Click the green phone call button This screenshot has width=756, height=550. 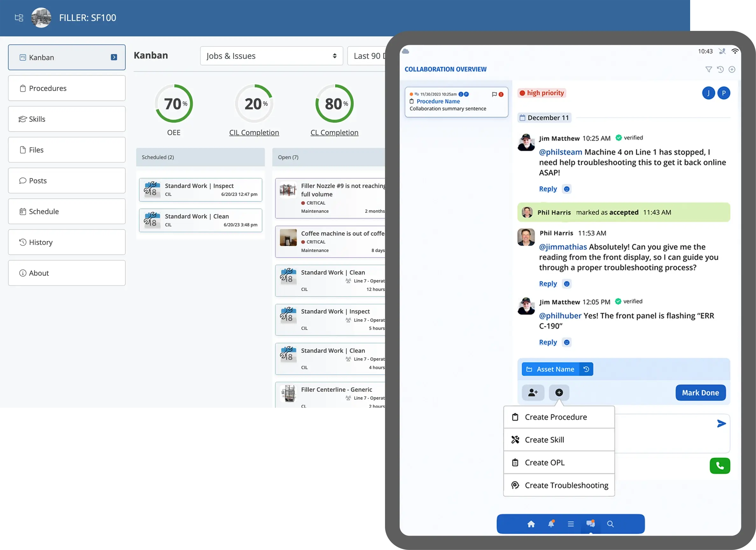pyautogui.click(x=720, y=466)
